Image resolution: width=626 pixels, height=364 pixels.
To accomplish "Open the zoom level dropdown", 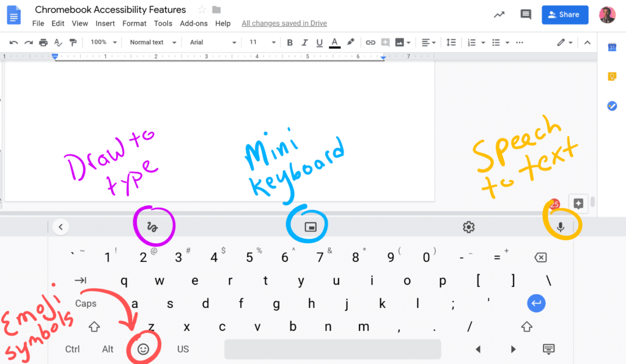I will point(102,42).
